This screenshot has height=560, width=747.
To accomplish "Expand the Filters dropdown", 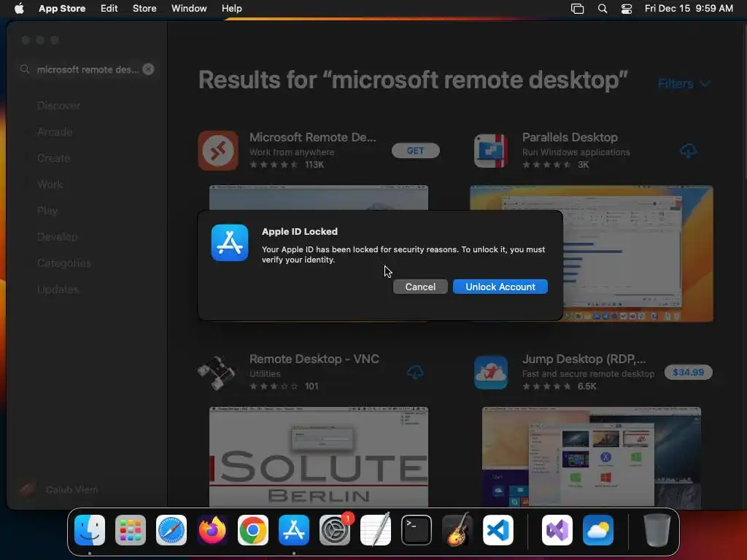I will [x=684, y=84].
